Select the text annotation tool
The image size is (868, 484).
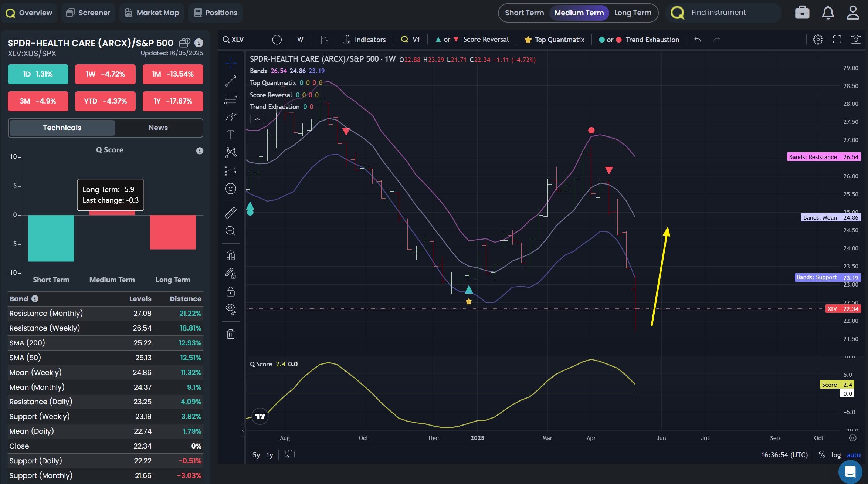(231, 135)
